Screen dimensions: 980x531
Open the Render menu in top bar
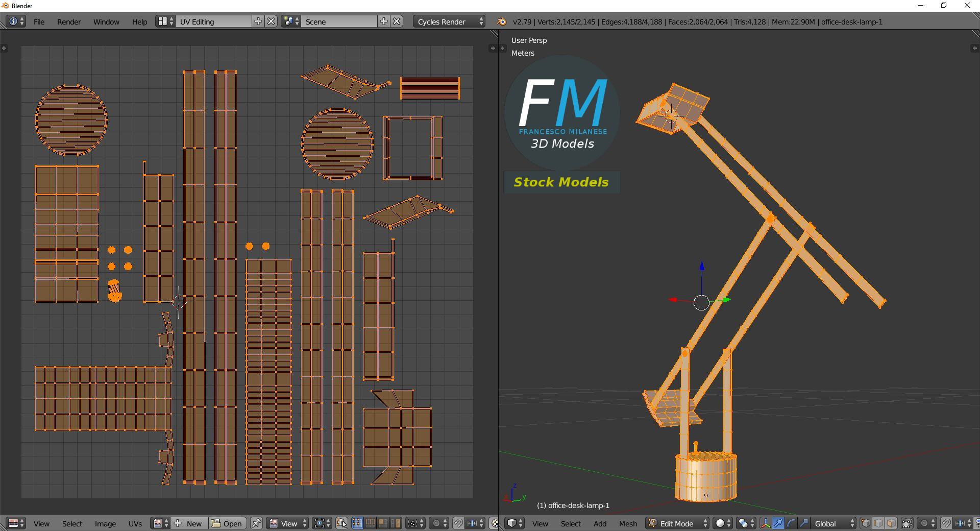pyautogui.click(x=69, y=21)
